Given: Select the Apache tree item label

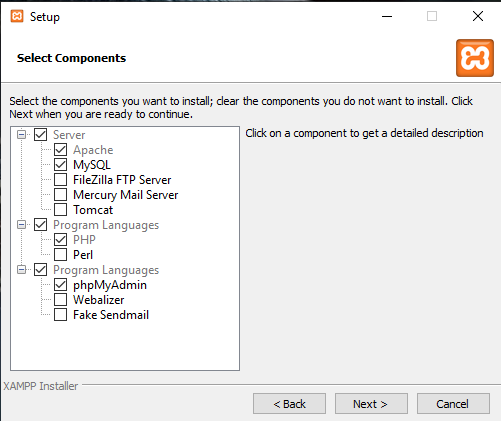Looking at the screenshot, I should 93,150.
